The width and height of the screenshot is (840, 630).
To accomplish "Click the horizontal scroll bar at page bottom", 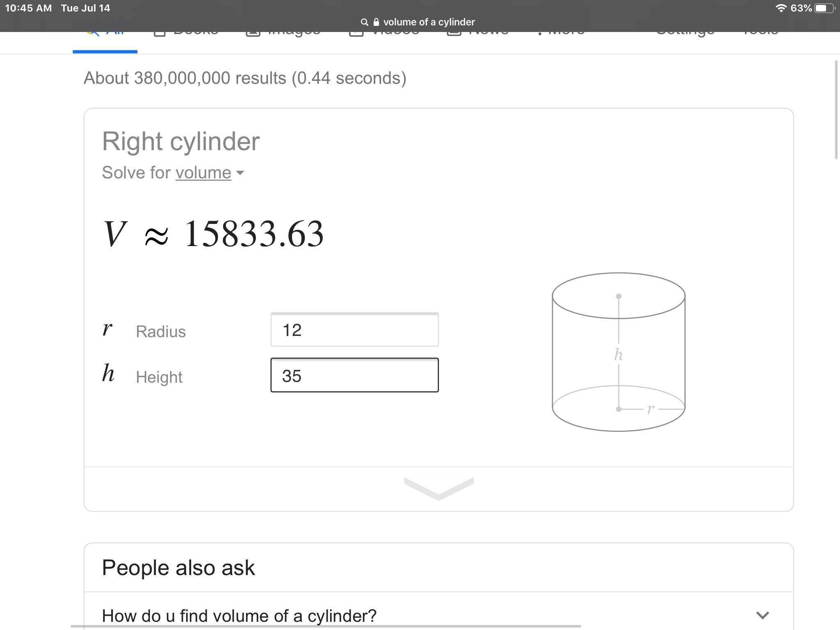I will [x=326, y=626].
